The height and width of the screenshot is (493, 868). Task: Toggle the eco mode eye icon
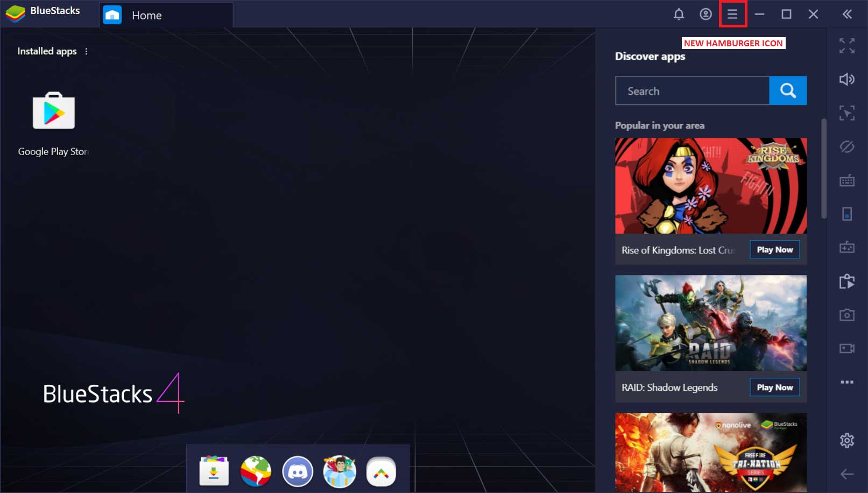coord(846,147)
